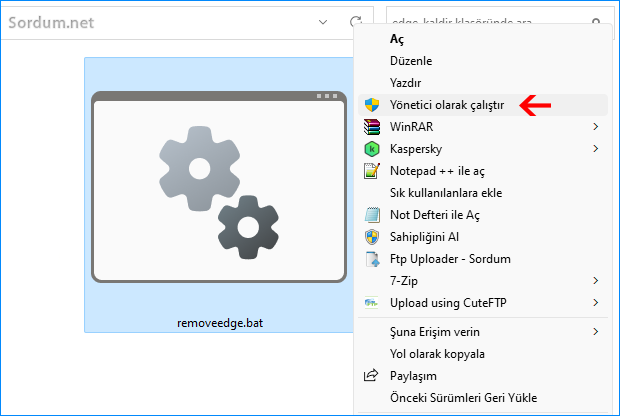Select Yönetici olarak çalıştır
The width and height of the screenshot is (620, 416).
482,105
